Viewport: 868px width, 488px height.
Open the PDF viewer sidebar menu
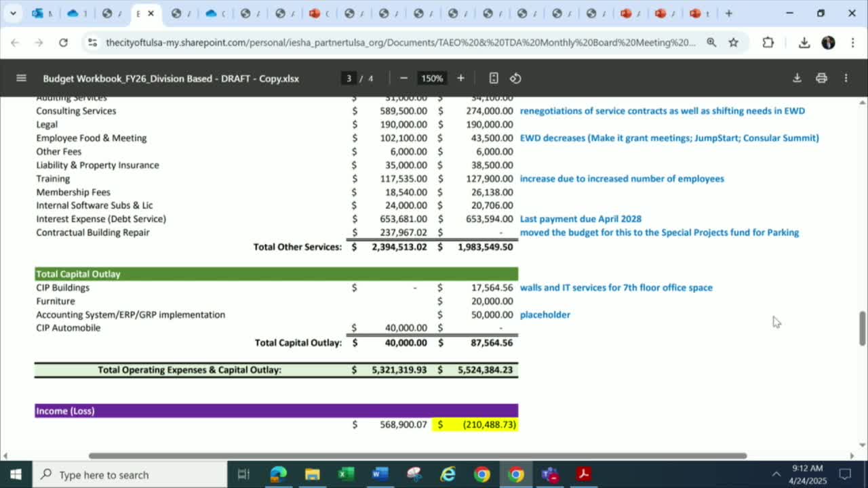point(21,78)
